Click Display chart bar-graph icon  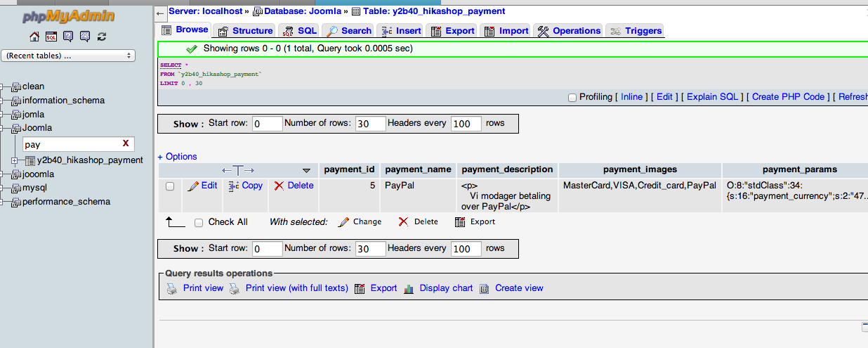tap(409, 288)
